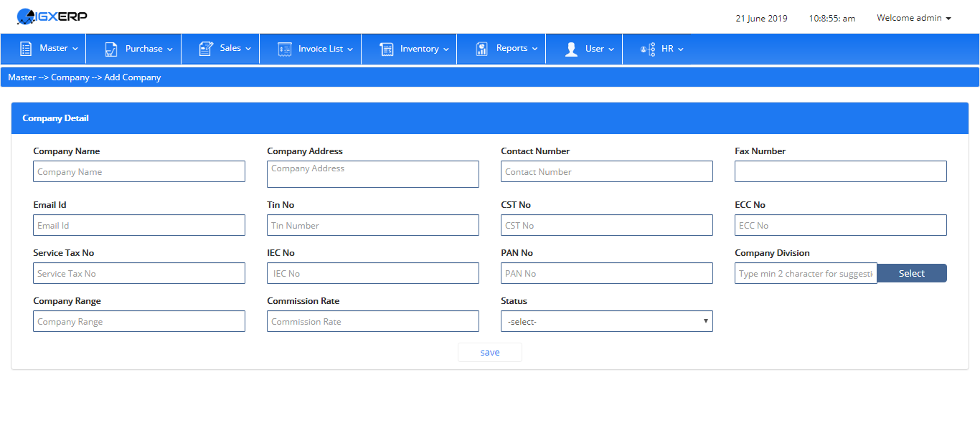The width and height of the screenshot is (980, 448).
Task: Expand the Reports menu chevron
Action: tap(534, 49)
